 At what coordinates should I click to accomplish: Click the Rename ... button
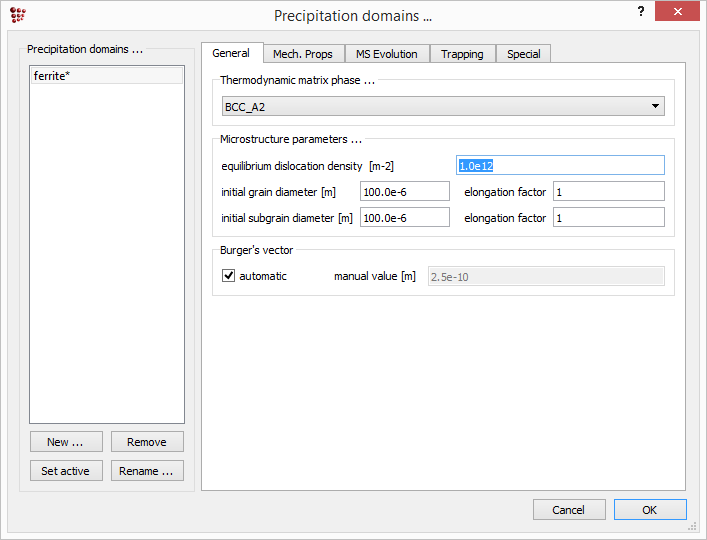[x=146, y=471]
